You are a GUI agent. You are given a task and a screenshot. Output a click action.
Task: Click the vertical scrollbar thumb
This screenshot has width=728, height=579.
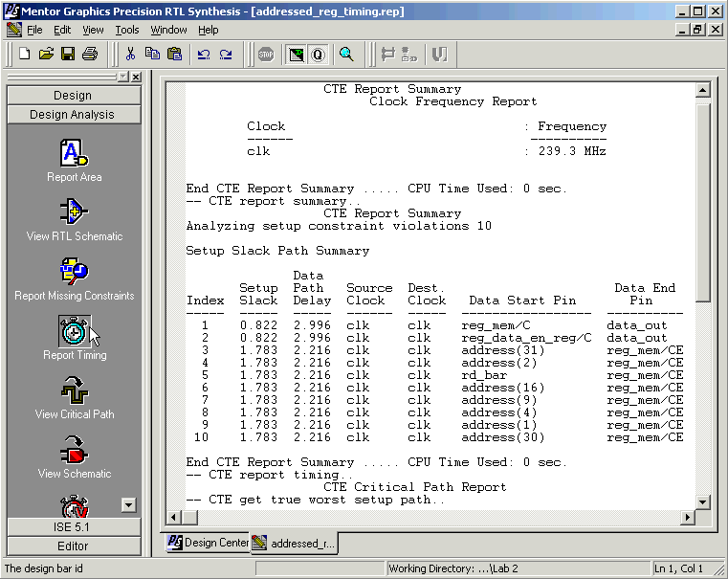coord(703,204)
